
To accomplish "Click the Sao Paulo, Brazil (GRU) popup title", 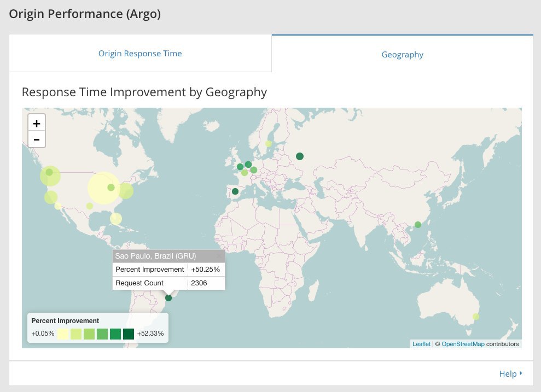I will click(155, 256).
